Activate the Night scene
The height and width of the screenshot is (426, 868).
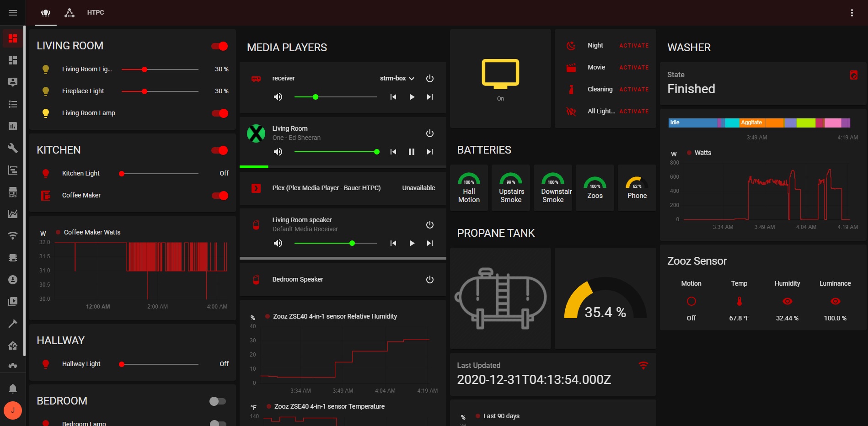click(x=633, y=46)
